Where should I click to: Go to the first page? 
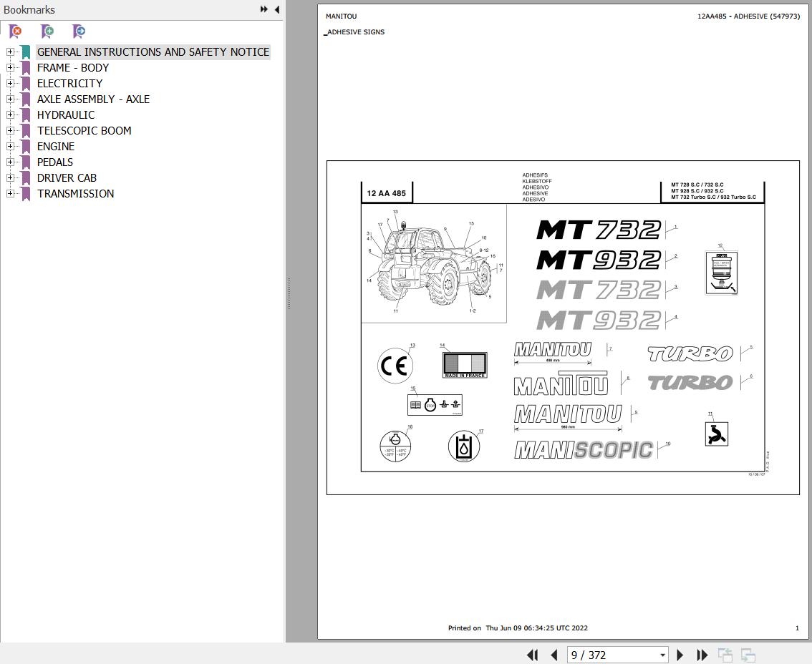click(x=532, y=655)
